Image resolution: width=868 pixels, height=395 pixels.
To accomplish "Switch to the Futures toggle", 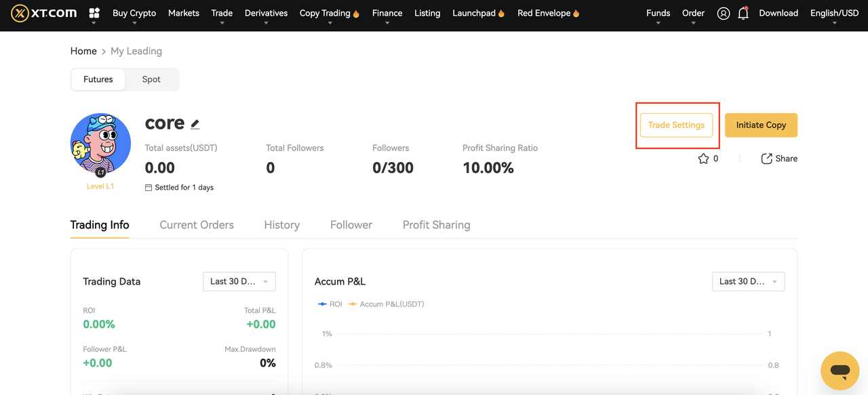I will 98,79.
